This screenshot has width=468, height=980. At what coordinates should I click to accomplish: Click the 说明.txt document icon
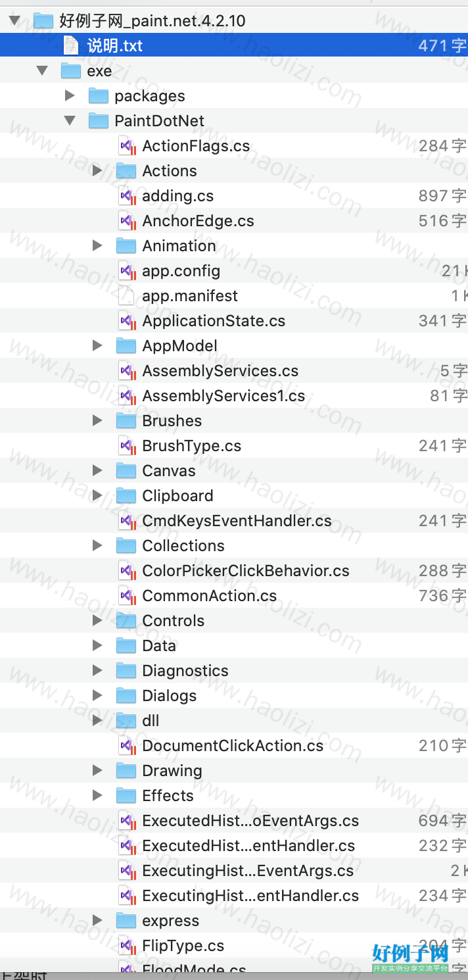pyautogui.click(x=70, y=45)
